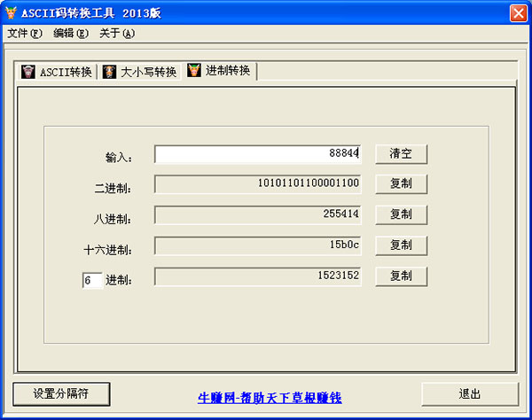Click the 二进制: label
The image size is (532, 420).
coord(113,188)
